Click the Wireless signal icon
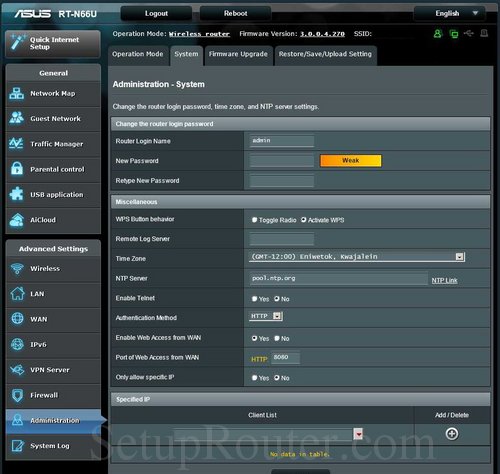This screenshot has width=500, height=474. tap(17, 268)
